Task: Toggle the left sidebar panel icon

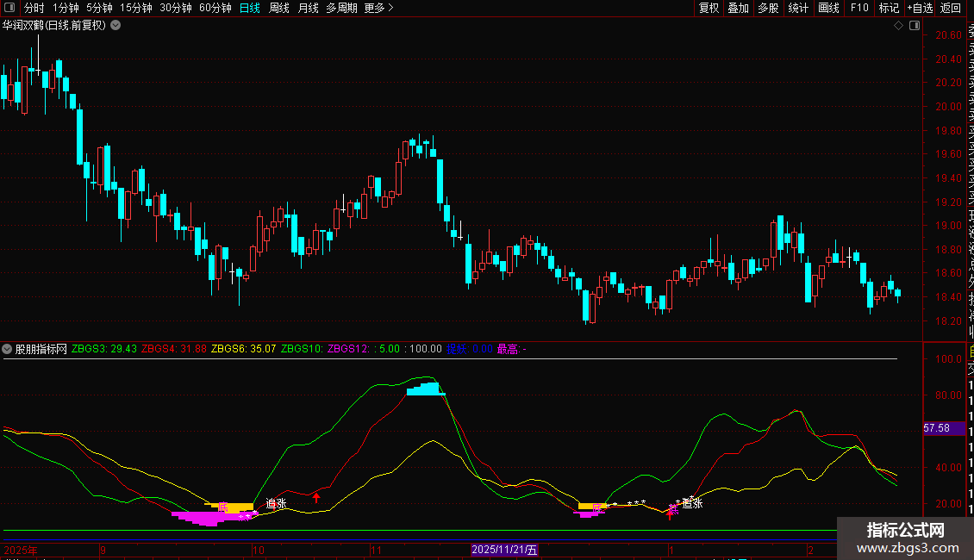Action: [x=9, y=9]
